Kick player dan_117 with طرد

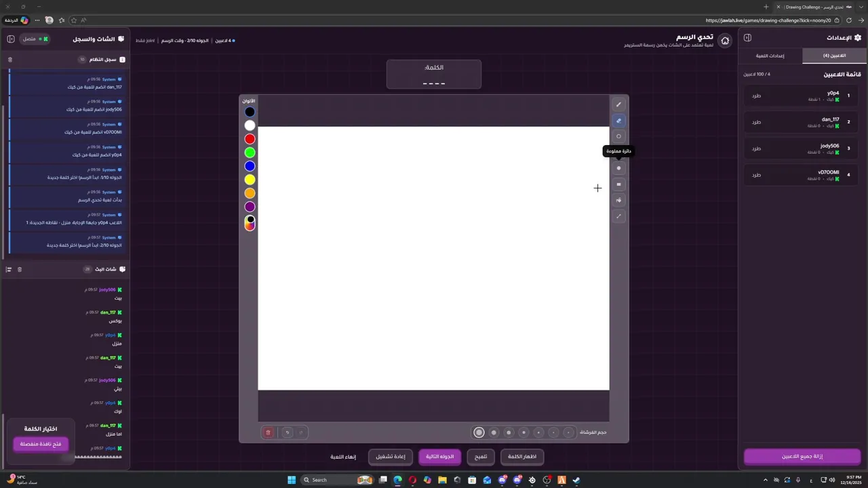[x=756, y=122]
